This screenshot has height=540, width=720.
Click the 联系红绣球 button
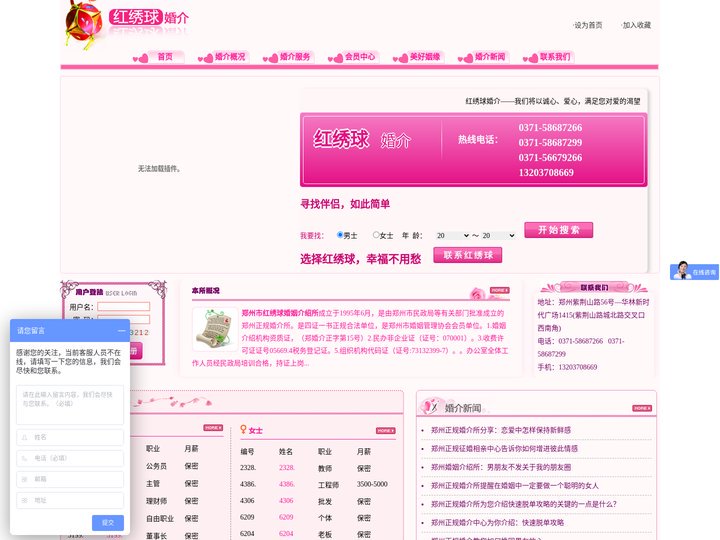pyautogui.click(x=467, y=255)
